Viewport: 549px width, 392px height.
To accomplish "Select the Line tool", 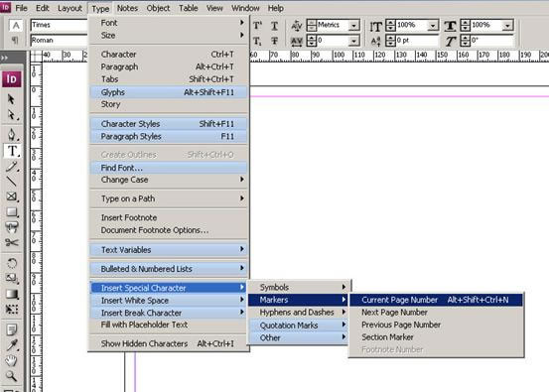I will click(11, 181).
